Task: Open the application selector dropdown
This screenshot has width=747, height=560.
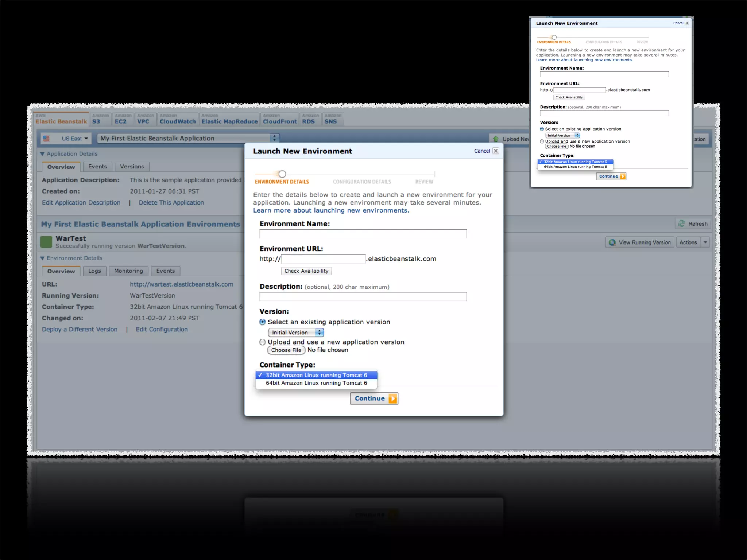Action: coord(274,138)
